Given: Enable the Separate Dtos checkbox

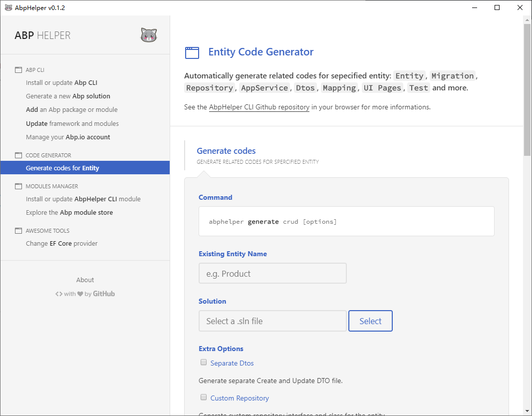Looking at the screenshot, I should (x=204, y=363).
